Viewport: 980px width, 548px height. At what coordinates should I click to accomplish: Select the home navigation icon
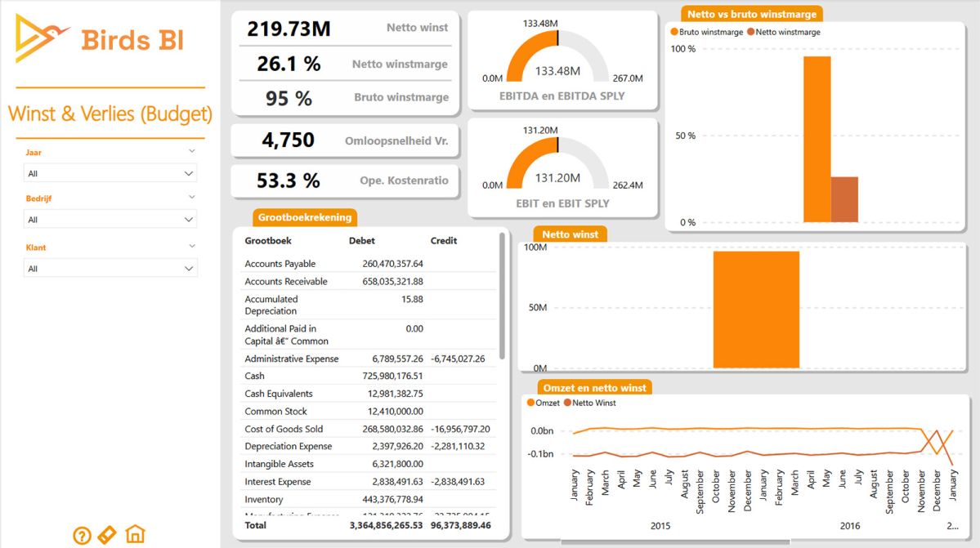pyautogui.click(x=134, y=535)
